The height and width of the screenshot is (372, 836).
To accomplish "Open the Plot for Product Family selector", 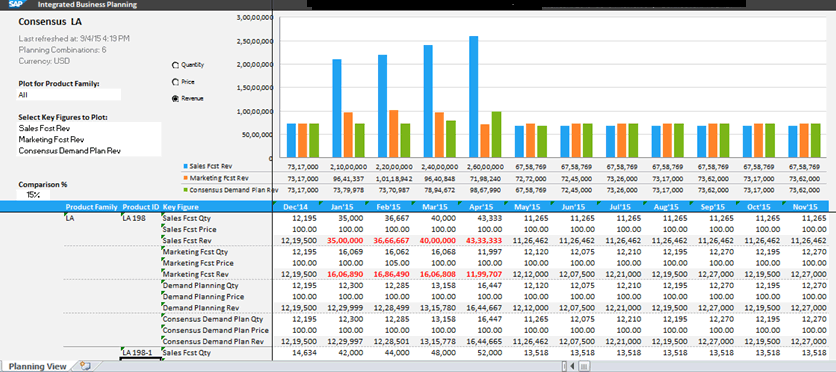I will click(69, 95).
